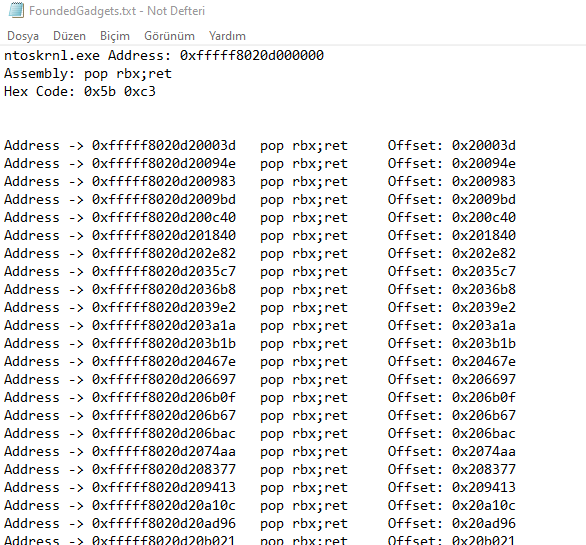The image size is (586, 545).
Task: Place cursor at address 0xfffff8020d20003d
Action: [x=164, y=145]
